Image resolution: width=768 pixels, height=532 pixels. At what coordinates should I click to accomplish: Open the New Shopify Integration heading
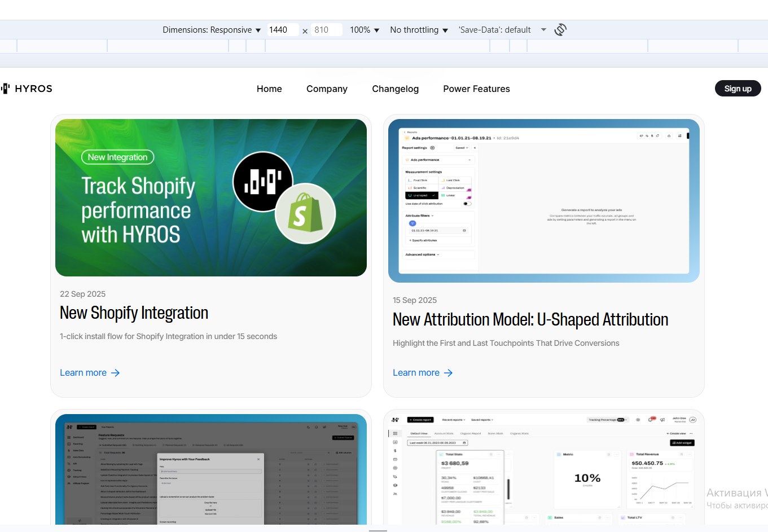coord(134,313)
